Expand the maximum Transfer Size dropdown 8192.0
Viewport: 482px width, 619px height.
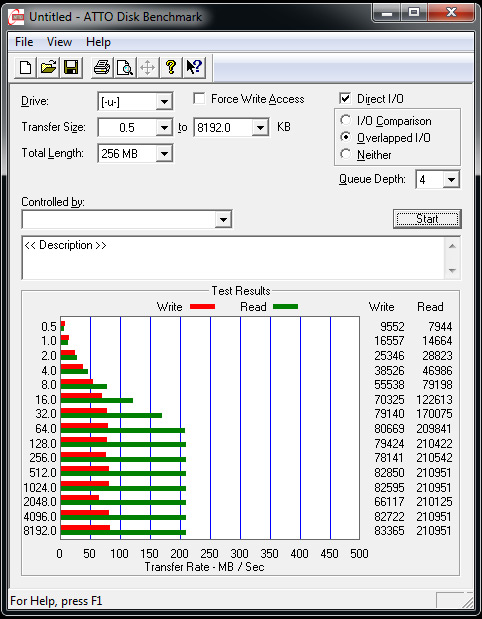tap(260, 128)
